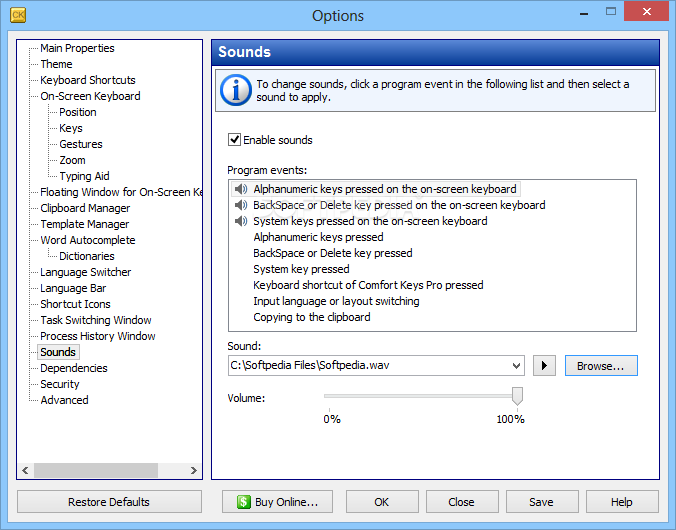
Task: Click the Save button
Action: pos(541,502)
